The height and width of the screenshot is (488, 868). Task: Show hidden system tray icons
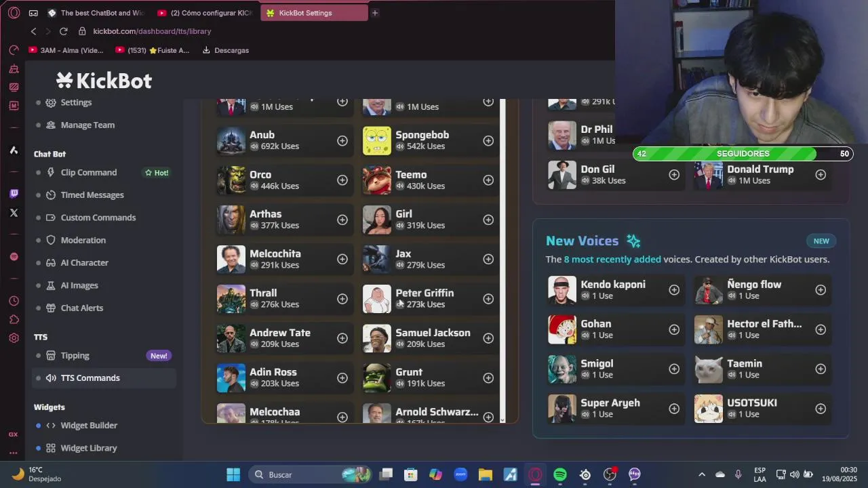tap(702, 474)
